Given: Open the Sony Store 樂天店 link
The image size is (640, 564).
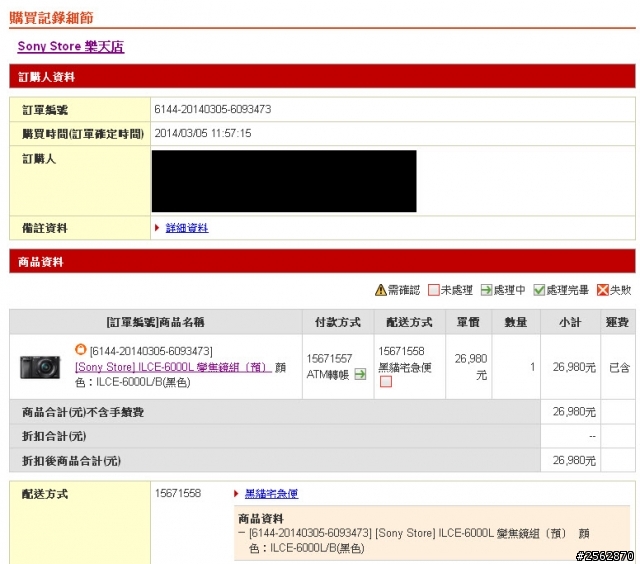Looking at the screenshot, I should coord(71,47).
